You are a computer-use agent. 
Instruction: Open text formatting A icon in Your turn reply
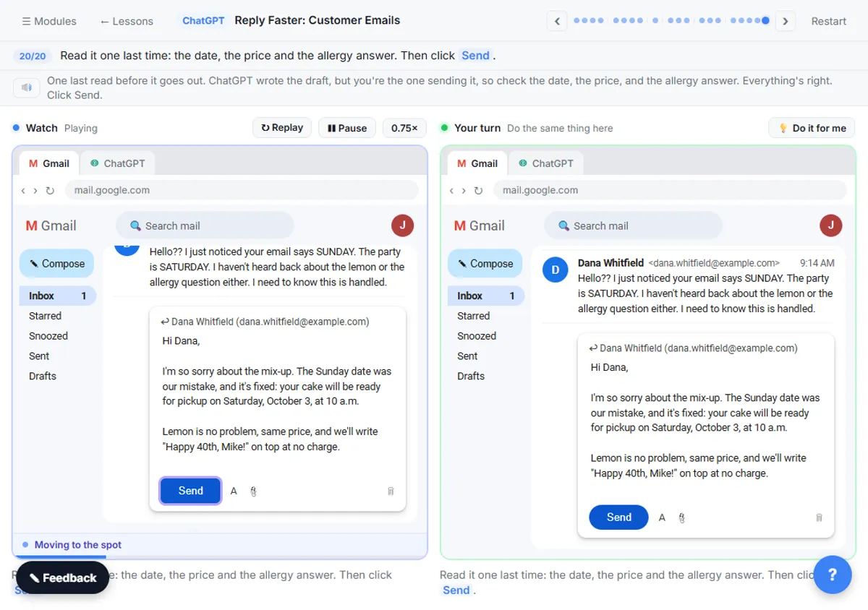coord(662,517)
